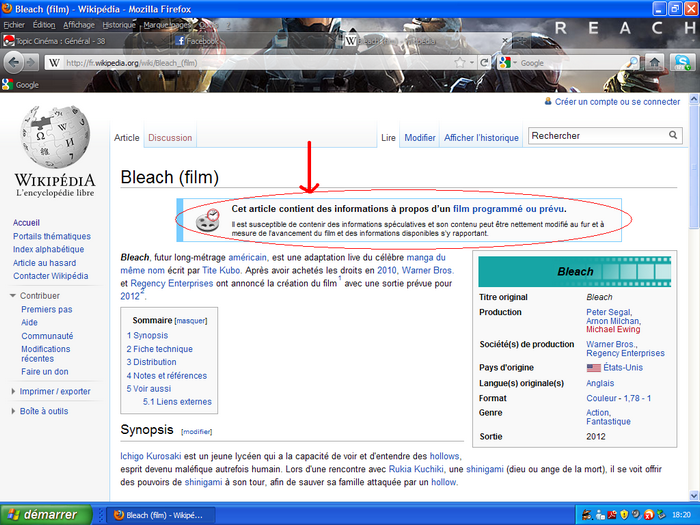Click the Michael Ewing red link
The height and width of the screenshot is (525, 700).
point(613,329)
